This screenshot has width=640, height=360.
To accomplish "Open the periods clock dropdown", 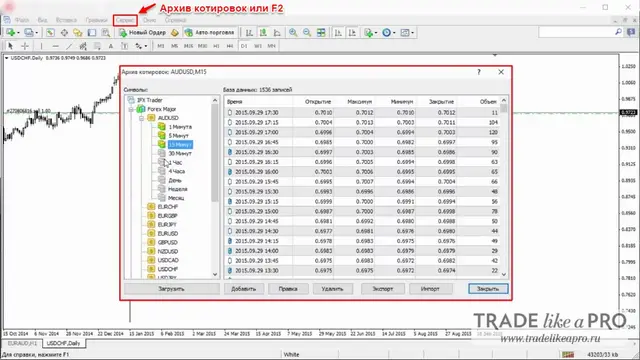I will click(x=394, y=33).
